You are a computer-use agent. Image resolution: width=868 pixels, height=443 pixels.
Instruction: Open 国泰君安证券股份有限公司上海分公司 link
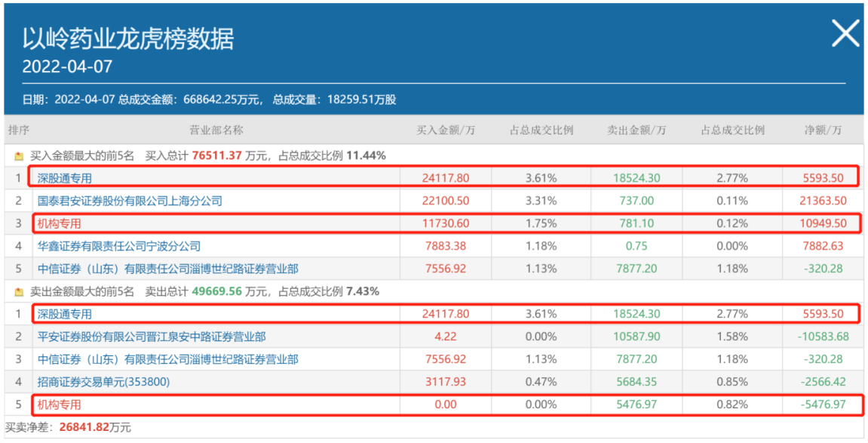(130, 201)
